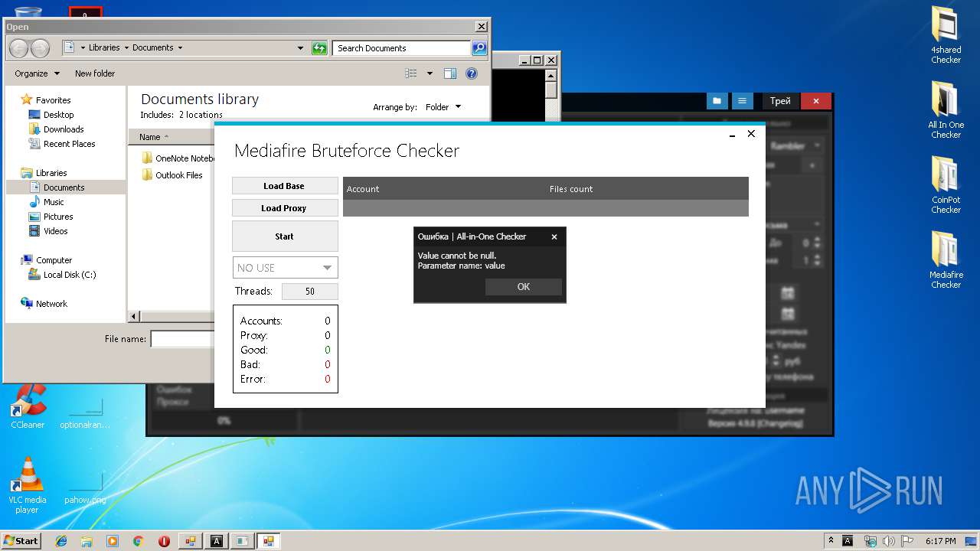This screenshot has width=980, height=551.
Task: Click the Search Documents field
Action: pyautogui.click(x=402, y=48)
